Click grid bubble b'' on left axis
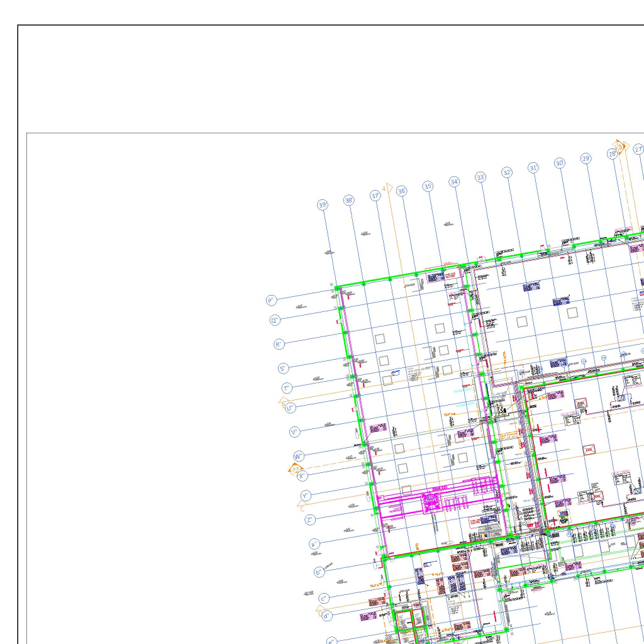Screen dimensions: 644x644 319,572
